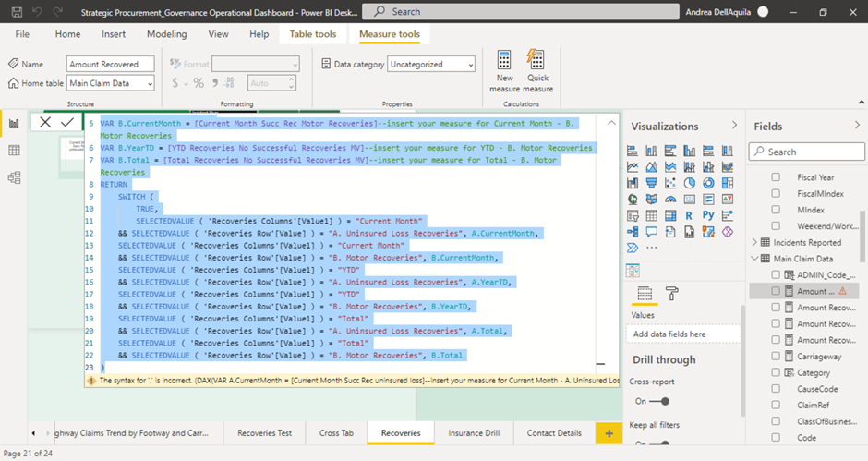Screen dimensions: 868x461
Task: Select the Clustered column chart visual
Action: 689,151
